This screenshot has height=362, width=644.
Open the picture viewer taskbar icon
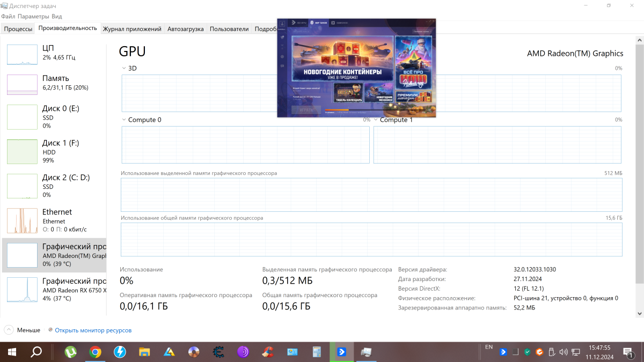point(292,352)
